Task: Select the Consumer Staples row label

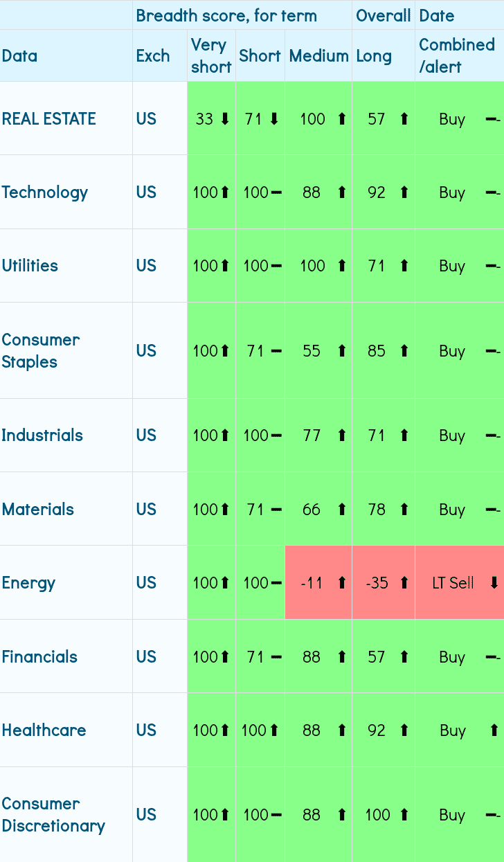Action: pos(41,351)
